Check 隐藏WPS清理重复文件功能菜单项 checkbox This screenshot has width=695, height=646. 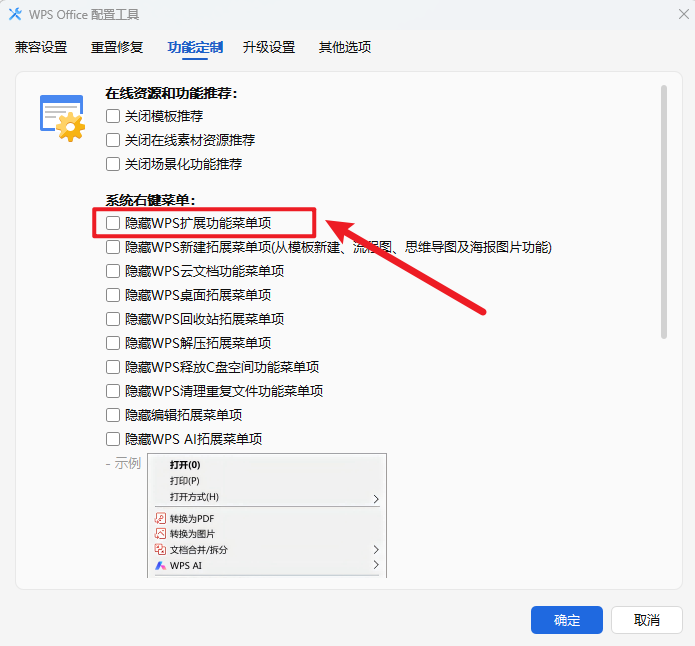(x=113, y=391)
